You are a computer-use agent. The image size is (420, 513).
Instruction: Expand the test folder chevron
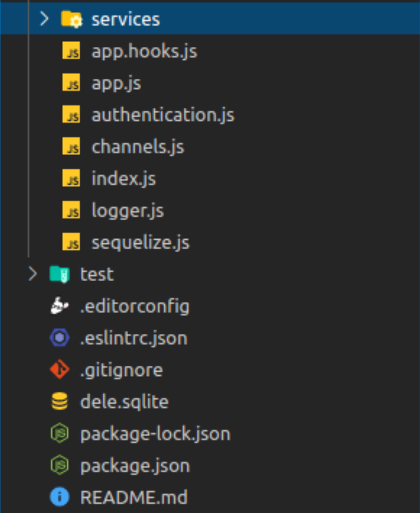(x=33, y=274)
